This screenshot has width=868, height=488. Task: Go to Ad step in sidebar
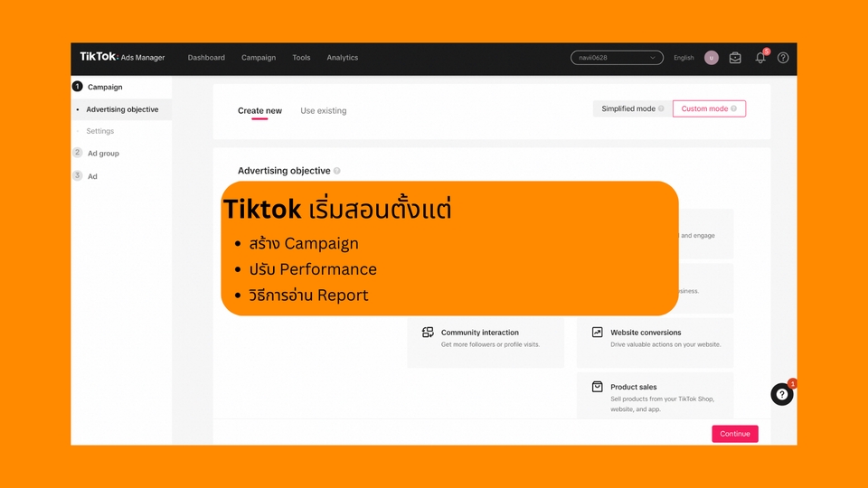click(x=92, y=176)
